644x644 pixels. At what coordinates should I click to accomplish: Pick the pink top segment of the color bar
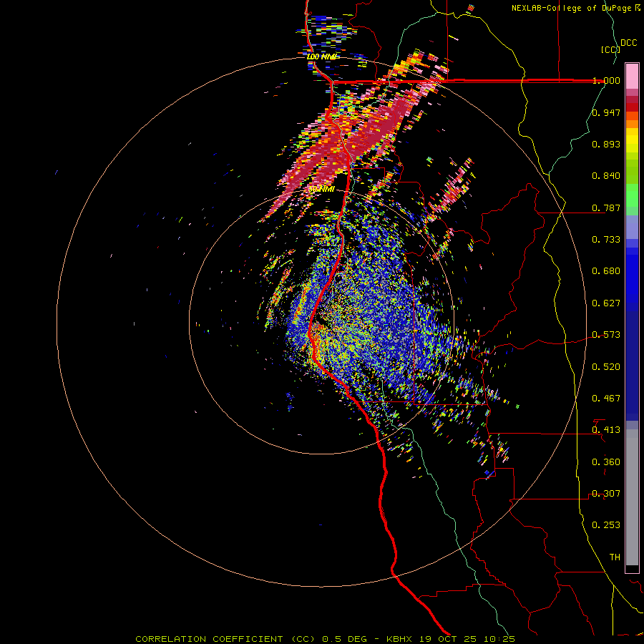coord(632,76)
